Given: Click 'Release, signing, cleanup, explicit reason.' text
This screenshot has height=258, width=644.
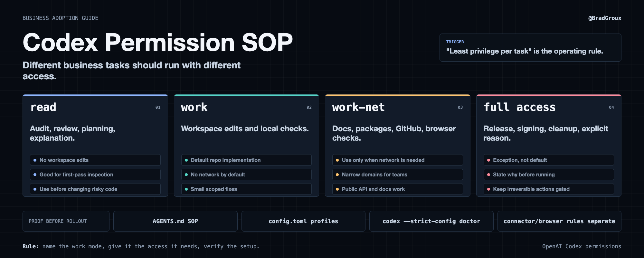Looking at the screenshot, I should click(x=546, y=133).
